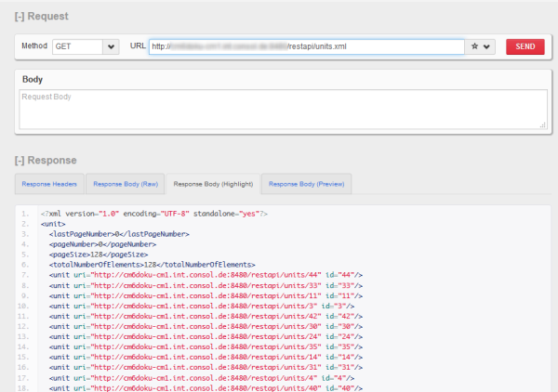Open the Response Body (Raw) tab

125,184
